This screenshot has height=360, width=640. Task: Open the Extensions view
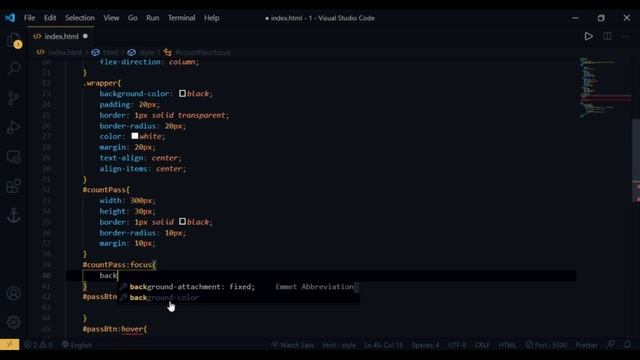[13, 186]
